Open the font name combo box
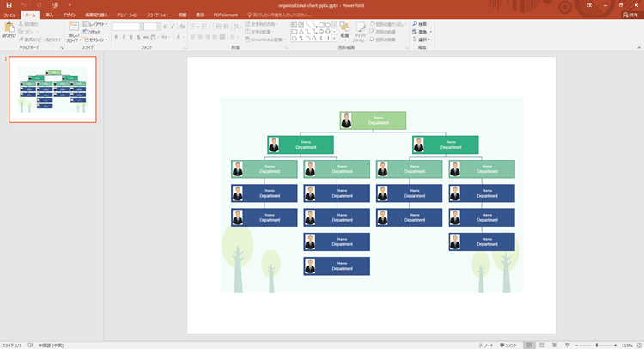Image resolution: width=644 pixels, height=349 pixels. (x=126, y=27)
